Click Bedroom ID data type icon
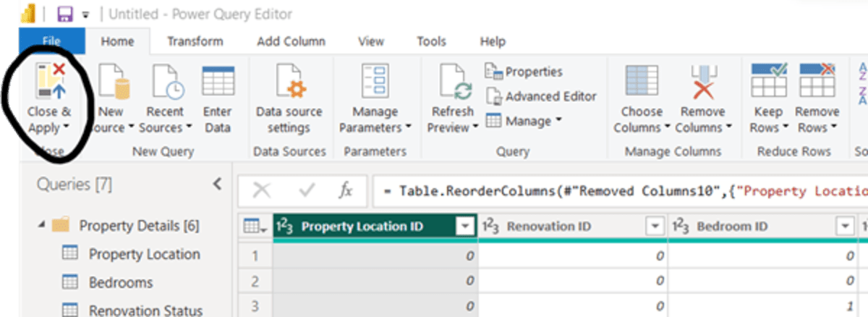868x317 pixels. tap(681, 227)
